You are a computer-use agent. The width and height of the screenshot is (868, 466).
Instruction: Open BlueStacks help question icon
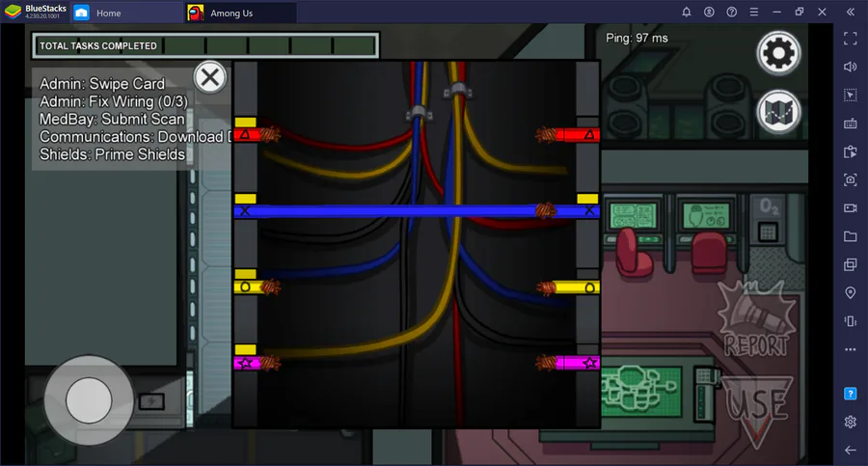click(731, 12)
